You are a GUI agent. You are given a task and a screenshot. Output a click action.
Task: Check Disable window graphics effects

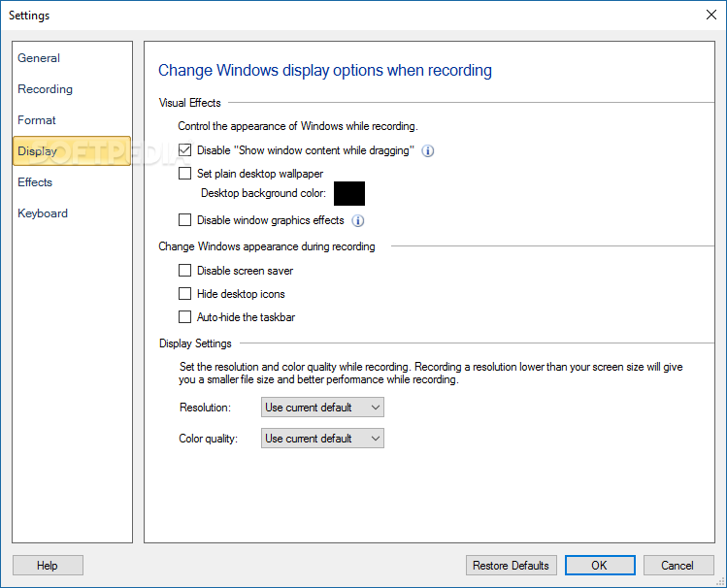click(185, 219)
